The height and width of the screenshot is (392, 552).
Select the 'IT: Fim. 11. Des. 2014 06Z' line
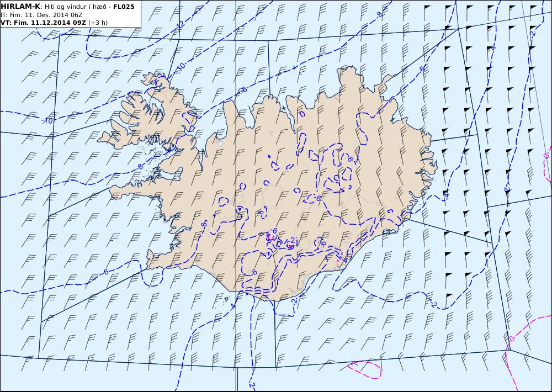point(41,15)
